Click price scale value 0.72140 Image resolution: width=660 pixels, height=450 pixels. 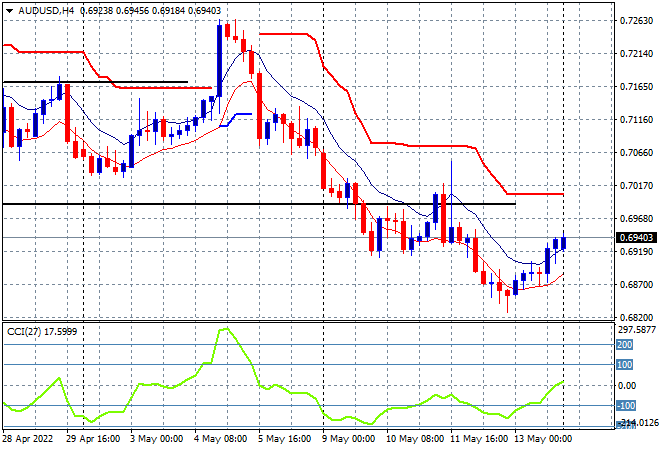pyautogui.click(x=636, y=53)
